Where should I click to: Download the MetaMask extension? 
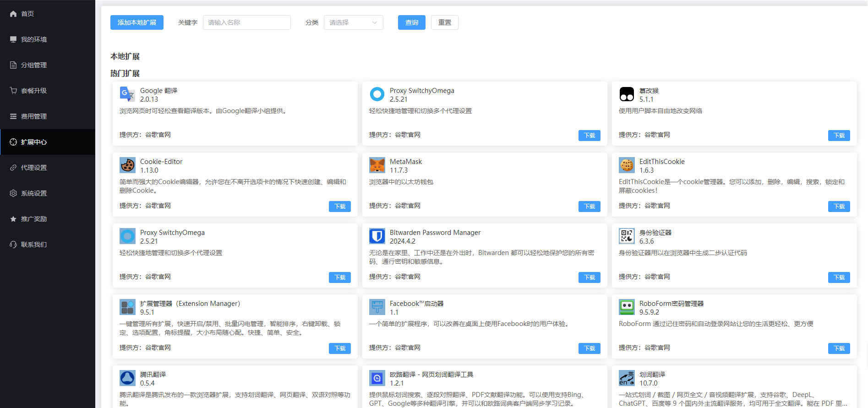point(589,207)
